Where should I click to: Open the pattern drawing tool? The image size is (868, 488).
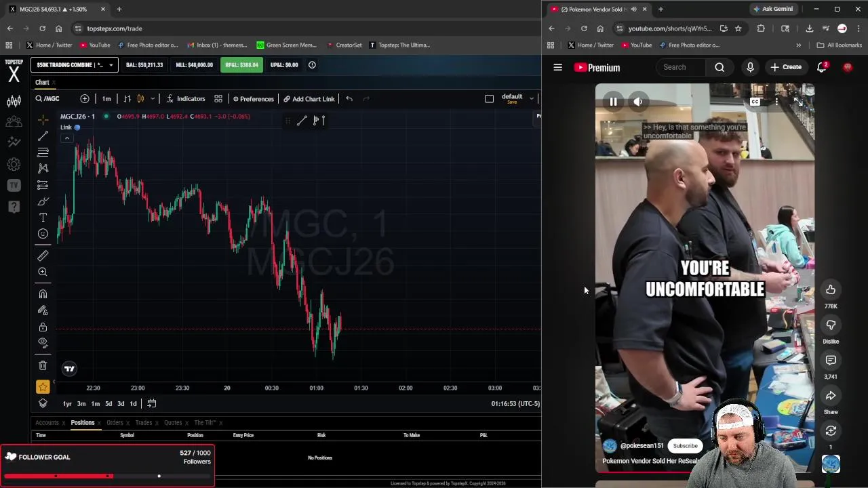[43, 168]
